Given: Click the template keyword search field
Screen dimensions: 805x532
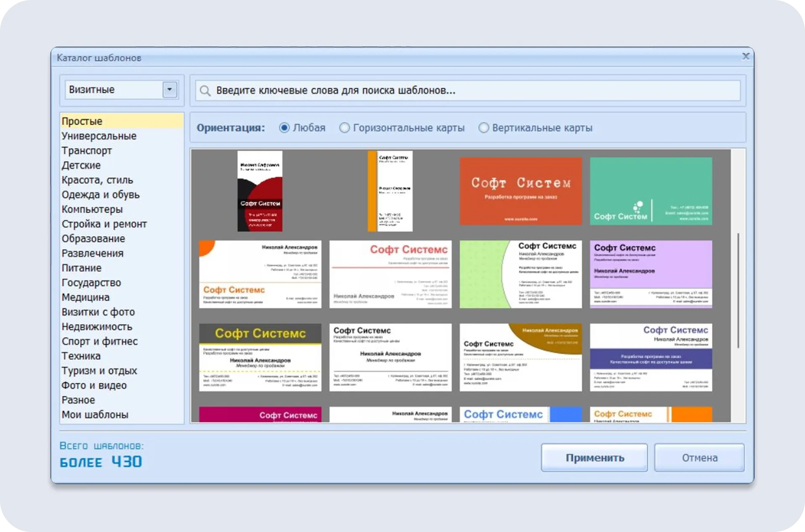Looking at the screenshot, I should coord(468,90).
